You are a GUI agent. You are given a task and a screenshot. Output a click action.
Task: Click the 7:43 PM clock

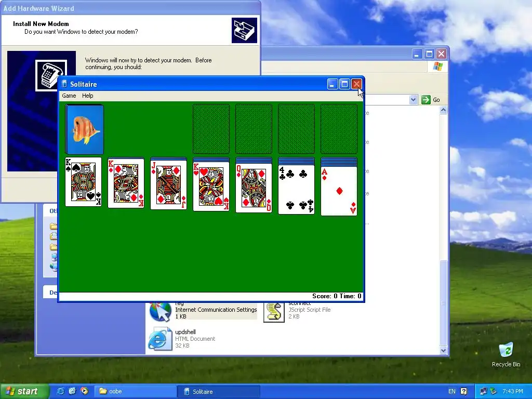point(513,392)
